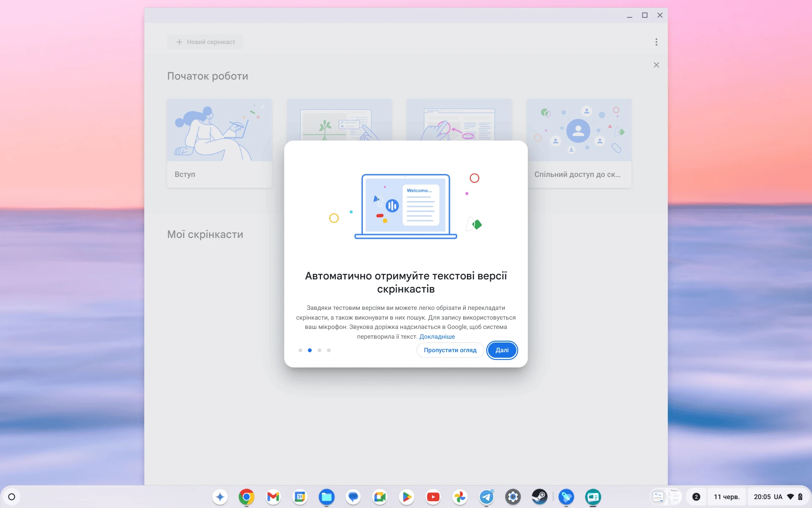This screenshot has height=508, width=812.
Task: Open the Спільний доступ tutorial card
Action: point(579,143)
